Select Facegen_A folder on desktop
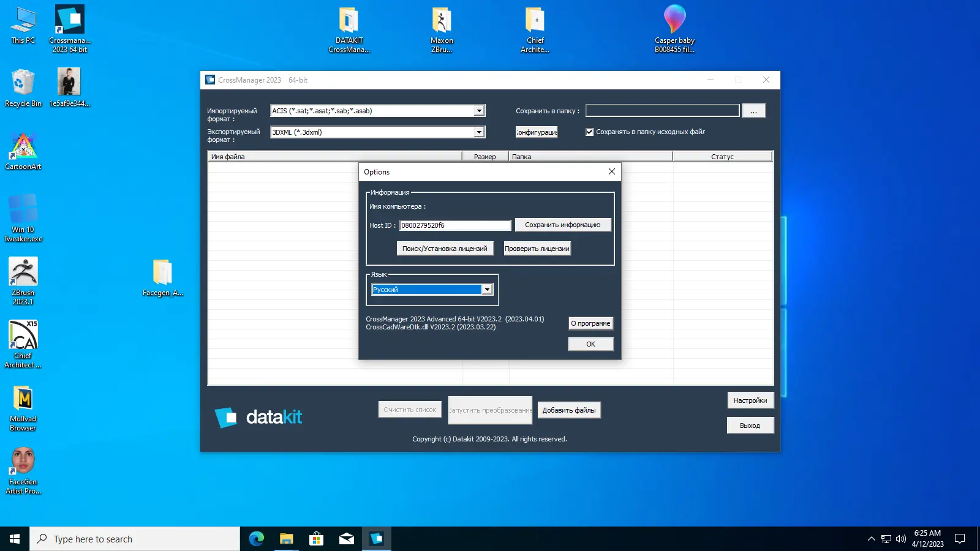 tap(163, 277)
